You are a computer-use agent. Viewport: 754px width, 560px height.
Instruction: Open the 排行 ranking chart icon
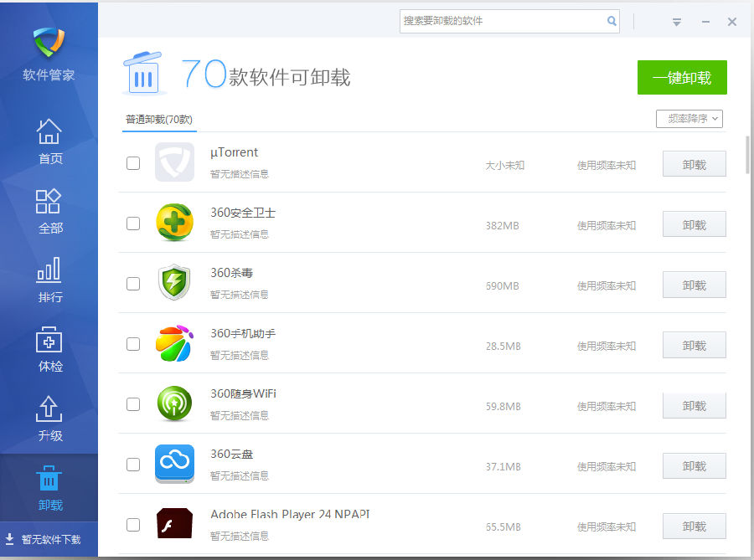point(49,269)
